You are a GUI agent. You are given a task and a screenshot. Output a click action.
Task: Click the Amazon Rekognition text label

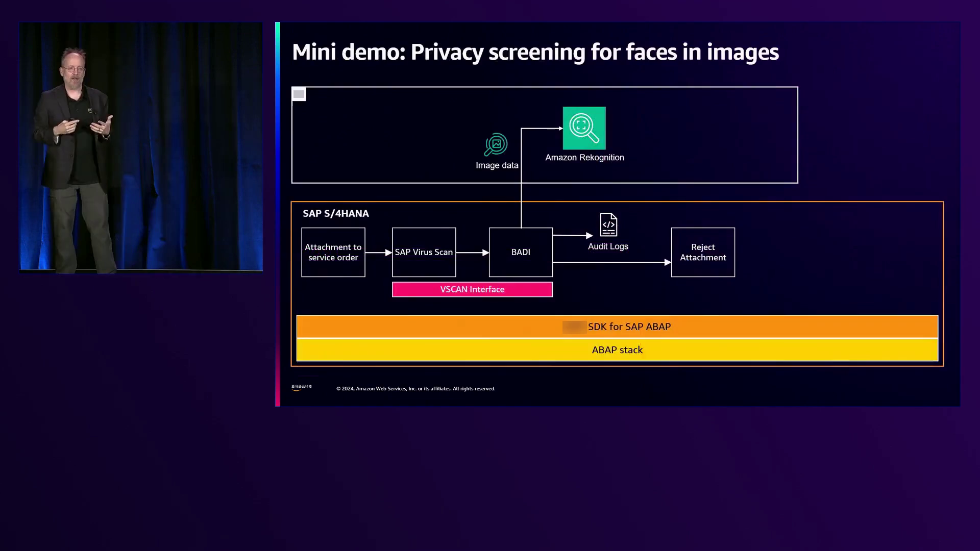[584, 158]
